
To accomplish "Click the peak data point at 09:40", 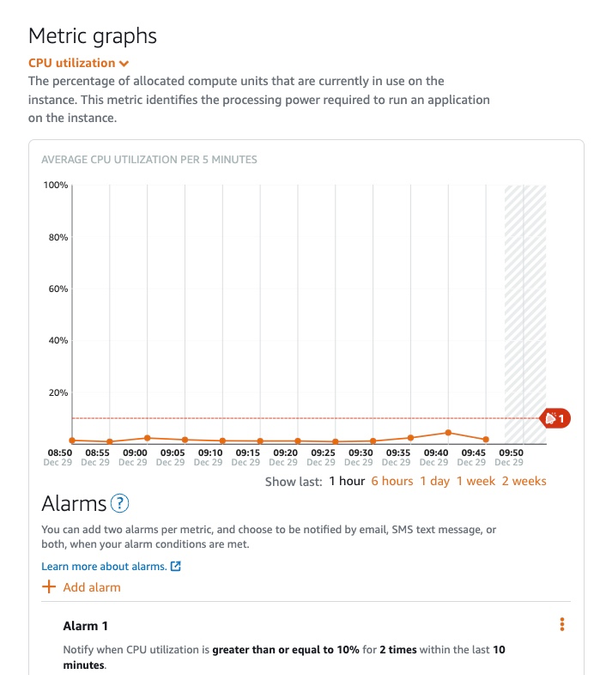I will coord(448,433).
